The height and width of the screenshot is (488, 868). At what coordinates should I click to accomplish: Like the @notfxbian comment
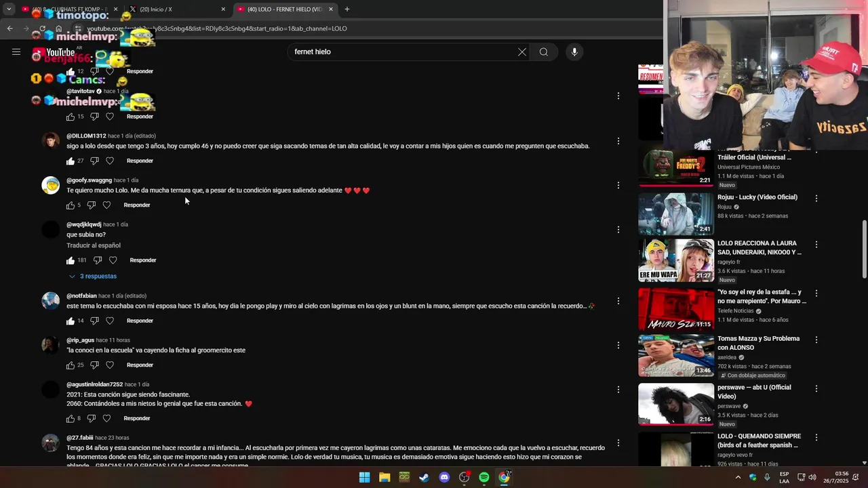(x=71, y=321)
